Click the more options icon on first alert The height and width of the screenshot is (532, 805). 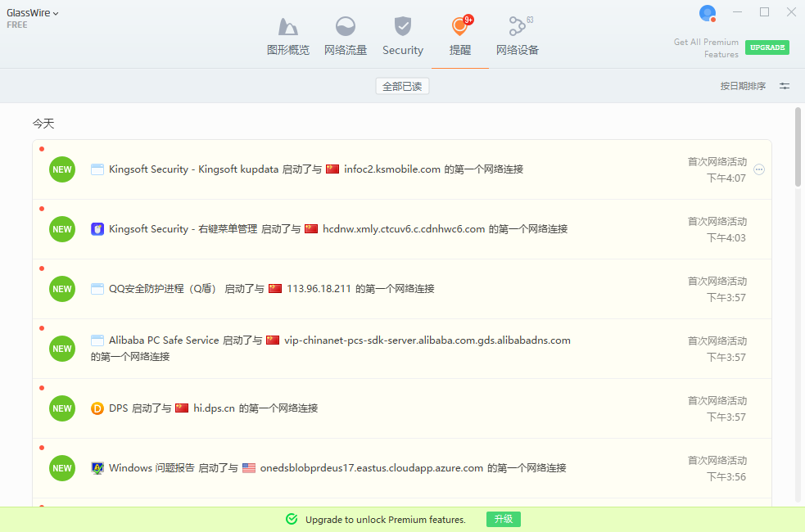[759, 169]
